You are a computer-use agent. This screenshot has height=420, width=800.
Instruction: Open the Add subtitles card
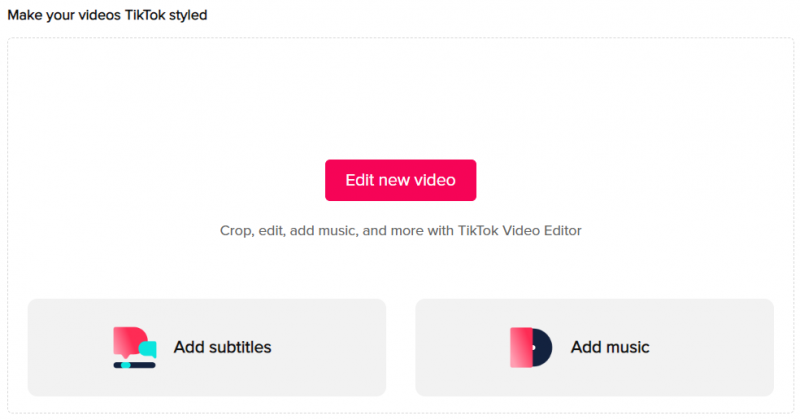206,347
